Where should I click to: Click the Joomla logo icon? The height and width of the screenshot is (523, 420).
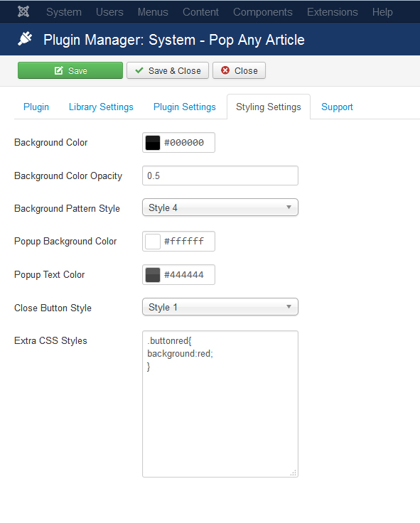pyautogui.click(x=23, y=11)
